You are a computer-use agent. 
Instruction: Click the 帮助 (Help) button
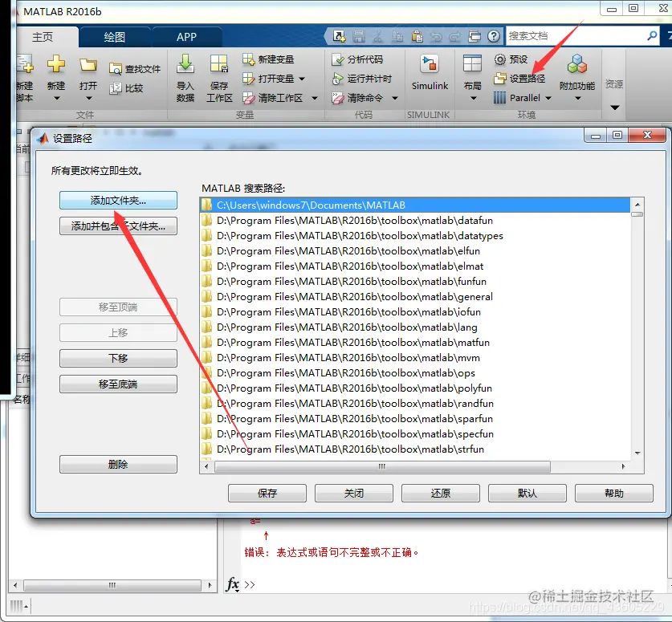point(614,493)
